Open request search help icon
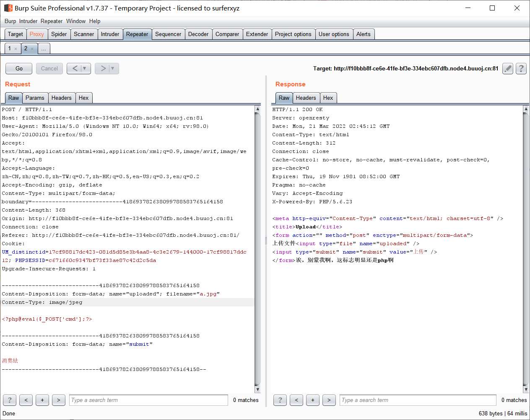The height and width of the screenshot is (420, 530). (x=10, y=400)
